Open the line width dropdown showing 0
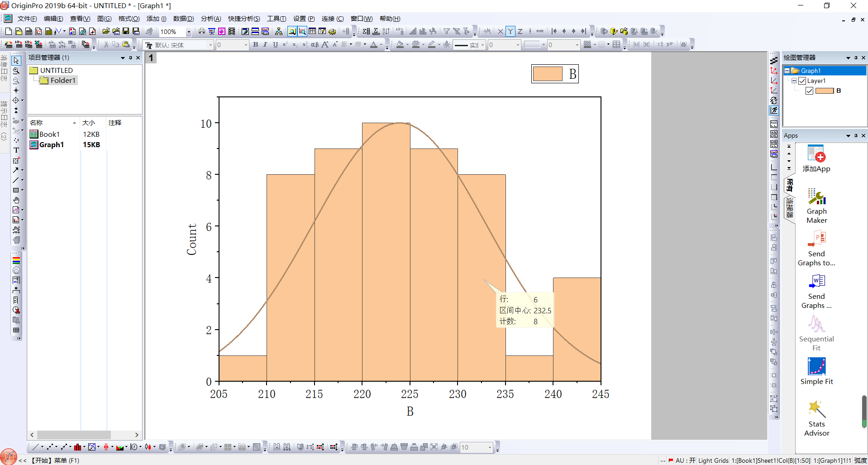This screenshot has height=465, width=868. pyautogui.click(x=518, y=45)
